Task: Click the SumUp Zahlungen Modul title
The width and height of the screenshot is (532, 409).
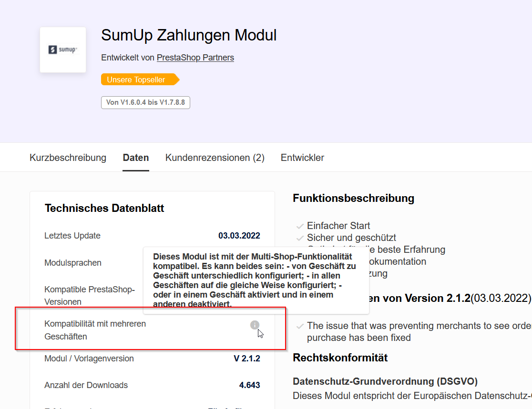Action: (x=189, y=35)
